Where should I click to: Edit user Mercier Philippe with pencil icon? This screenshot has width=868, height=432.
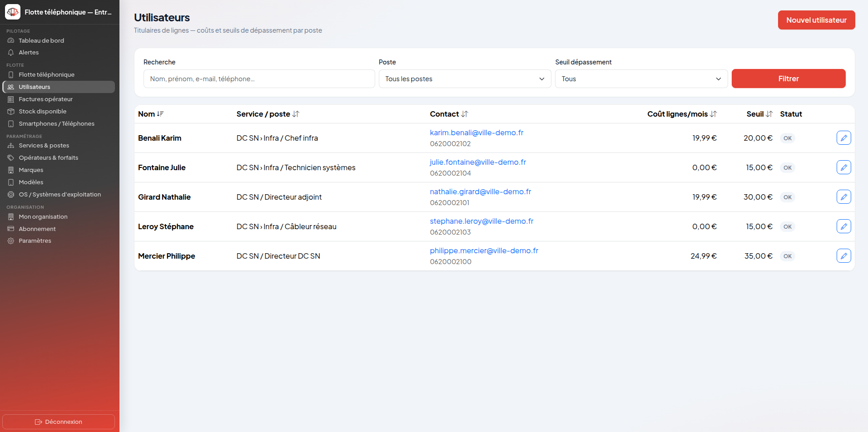click(x=843, y=256)
